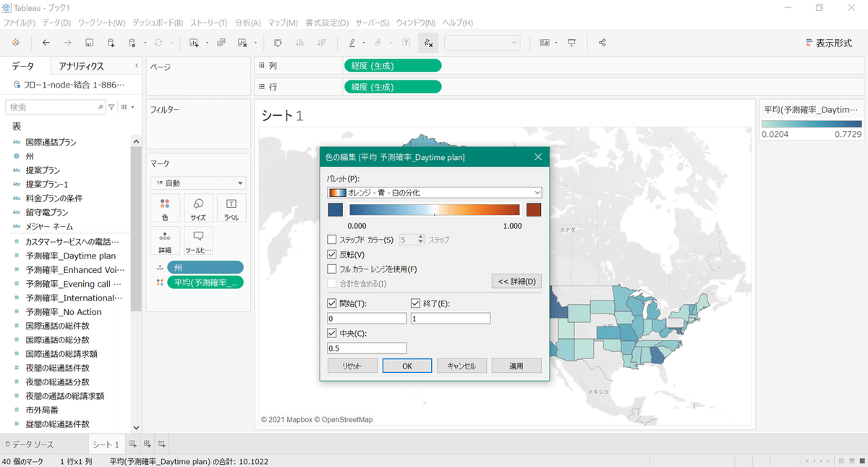Open dropdown arrow next to New Worksheet icon
Screen dimensions: 868x467
click(x=207, y=43)
